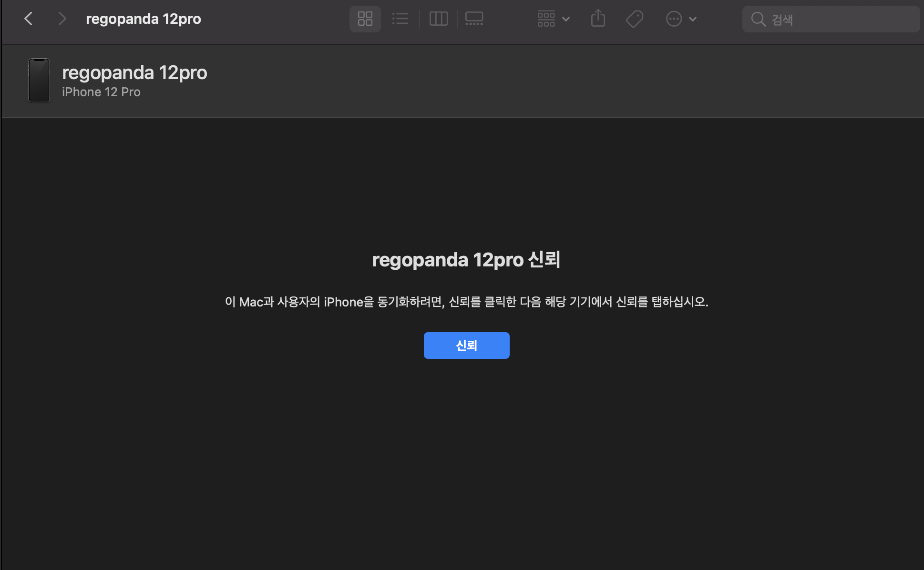This screenshot has width=924, height=570.
Task: Switch to column view
Action: pos(438,19)
